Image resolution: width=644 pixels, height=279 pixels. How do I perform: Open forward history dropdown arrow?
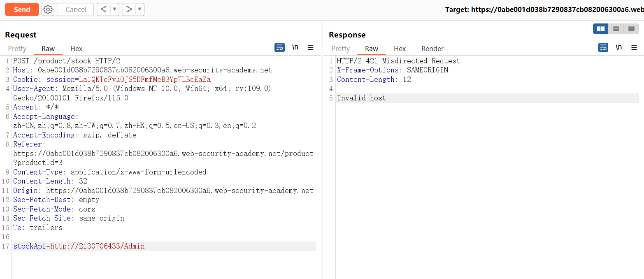coord(140,9)
